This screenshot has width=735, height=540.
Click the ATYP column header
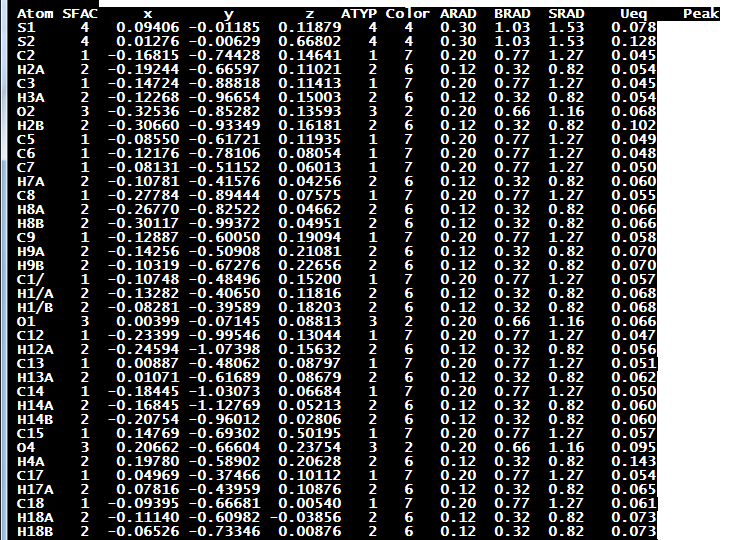(x=359, y=14)
